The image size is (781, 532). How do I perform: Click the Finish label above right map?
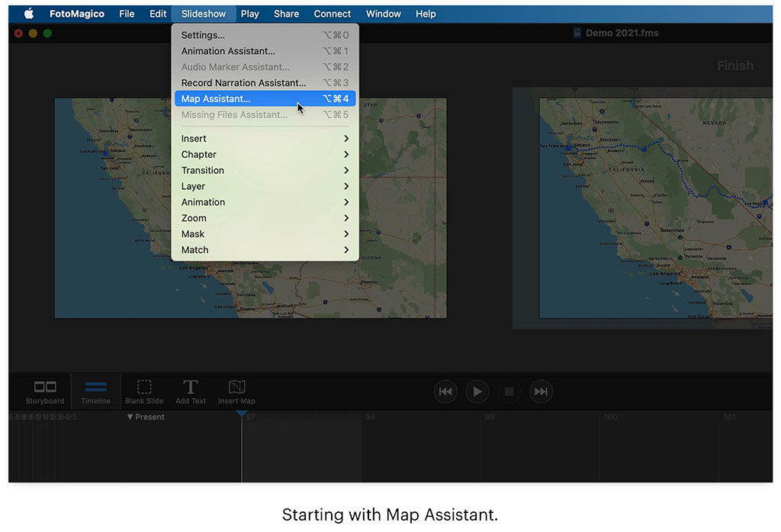(735, 66)
